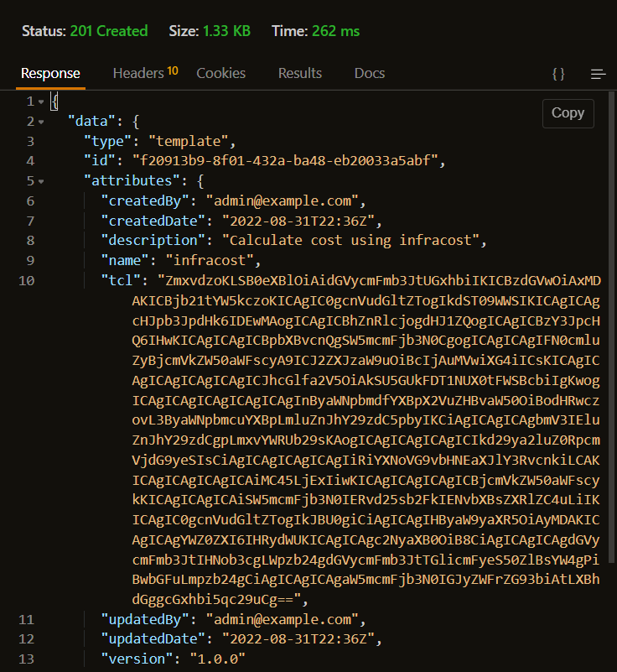Image resolution: width=617 pixels, height=672 pixels.
Task: Click the 262 ms response time
Action: point(335,31)
